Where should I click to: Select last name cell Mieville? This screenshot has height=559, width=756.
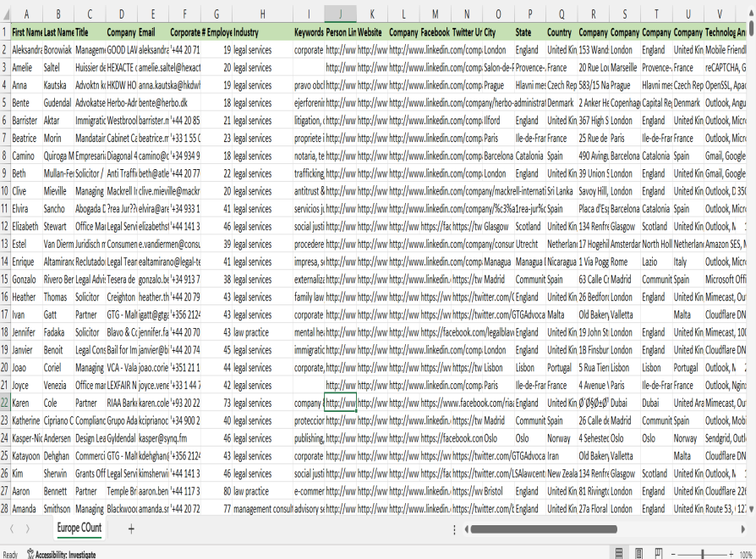(58, 191)
